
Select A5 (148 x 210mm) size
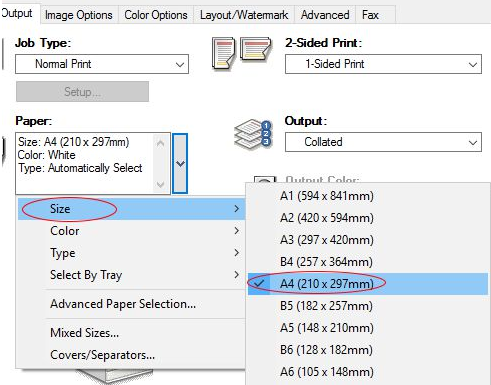tap(368, 328)
